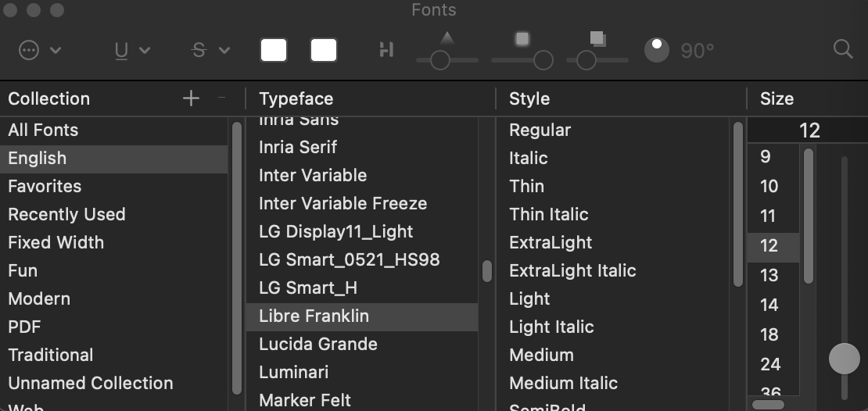Select the Medium style

click(x=613, y=356)
